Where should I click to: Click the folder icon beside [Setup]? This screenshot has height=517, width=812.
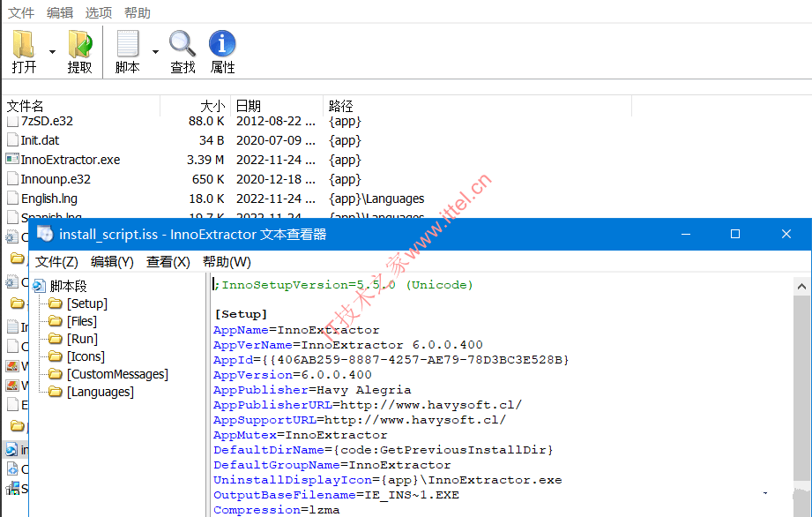pos(56,303)
